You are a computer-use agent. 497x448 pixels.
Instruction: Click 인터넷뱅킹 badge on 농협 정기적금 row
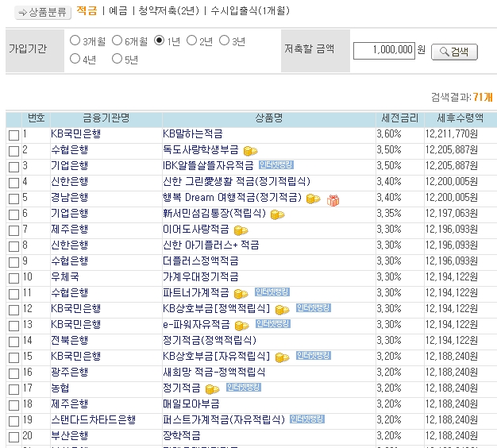[x=244, y=387]
